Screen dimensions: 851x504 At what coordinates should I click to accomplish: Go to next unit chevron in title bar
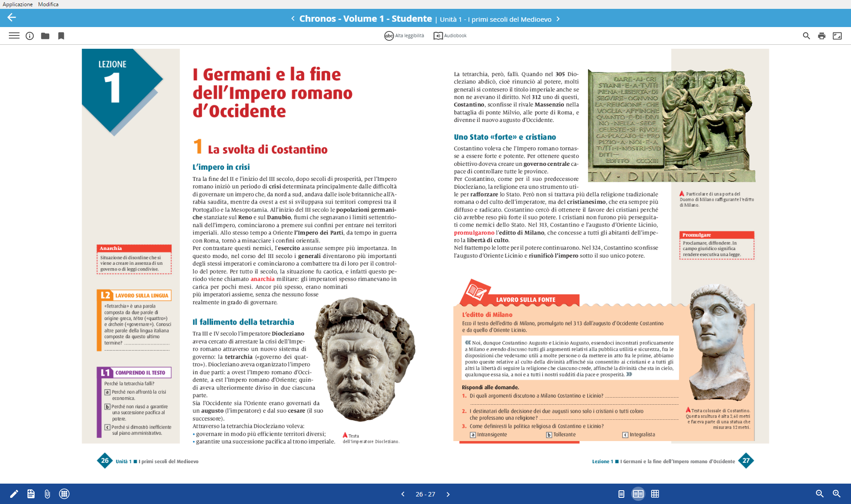(x=558, y=19)
